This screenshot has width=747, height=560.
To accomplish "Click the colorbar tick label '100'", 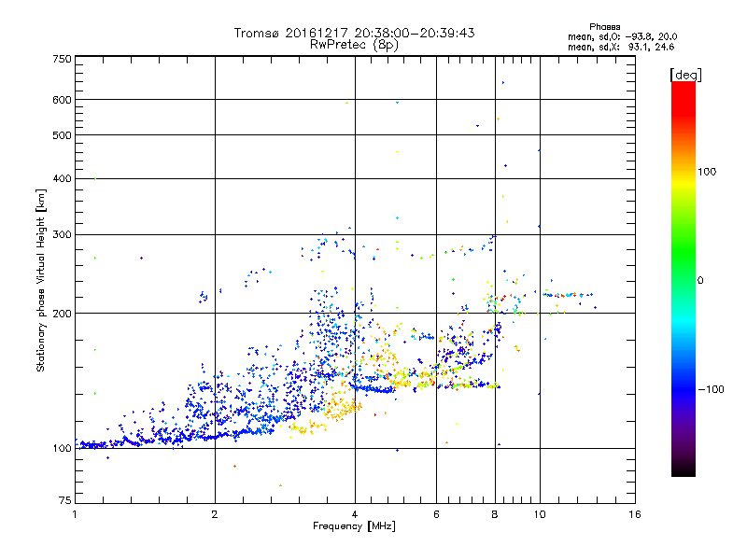I will point(707,172).
